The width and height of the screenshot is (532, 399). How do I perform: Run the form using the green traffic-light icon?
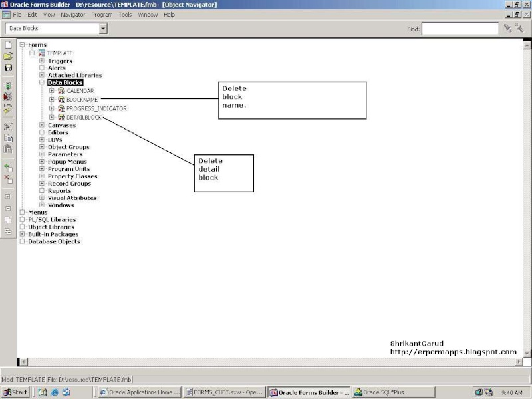(8, 86)
